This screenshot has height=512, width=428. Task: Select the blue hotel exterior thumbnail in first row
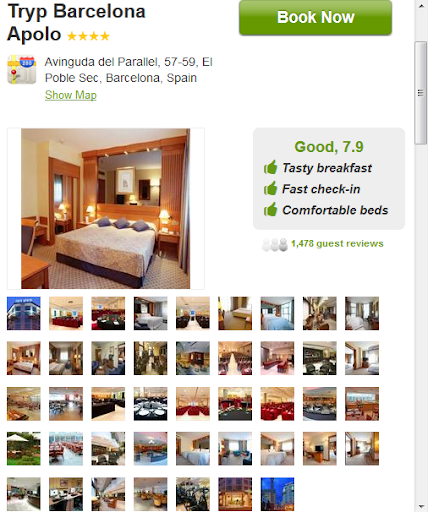[24, 313]
